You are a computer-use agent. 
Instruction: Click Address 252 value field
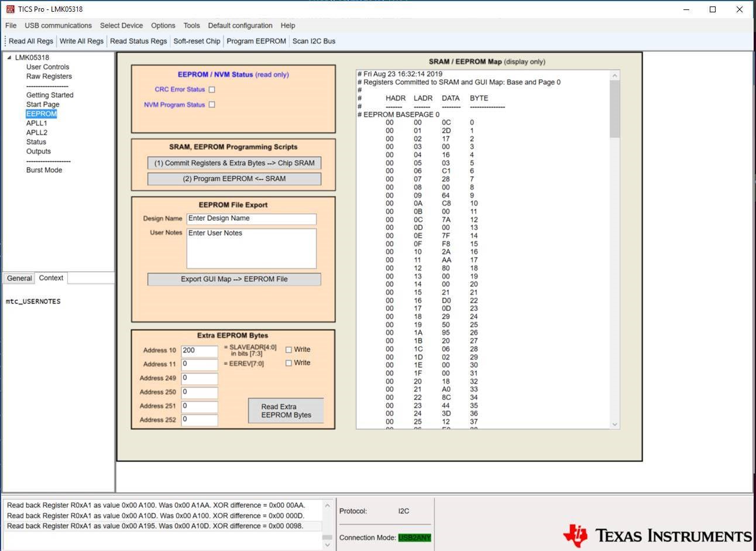(200, 420)
